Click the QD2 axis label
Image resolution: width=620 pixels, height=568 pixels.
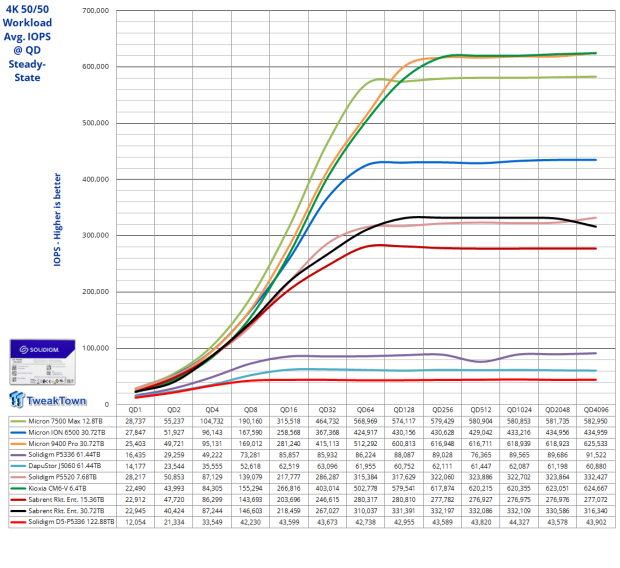pos(174,410)
